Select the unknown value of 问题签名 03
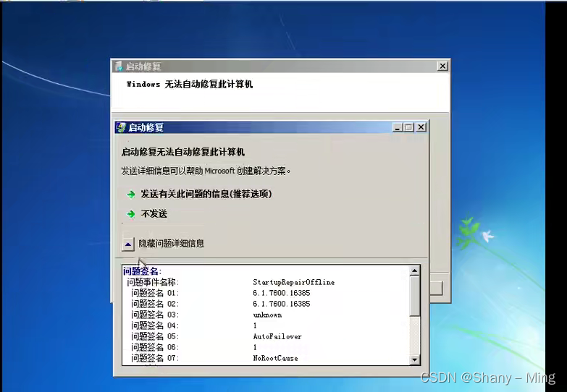This screenshot has height=392, width=567. (x=267, y=315)
